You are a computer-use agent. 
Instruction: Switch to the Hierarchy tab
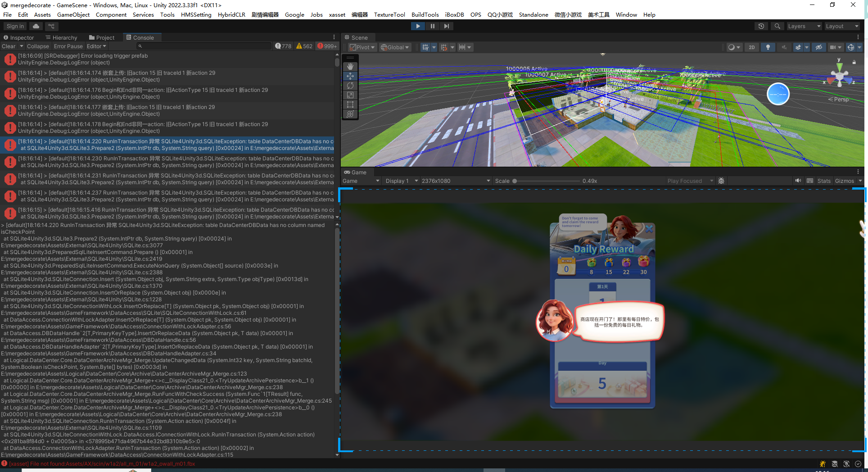61,38
